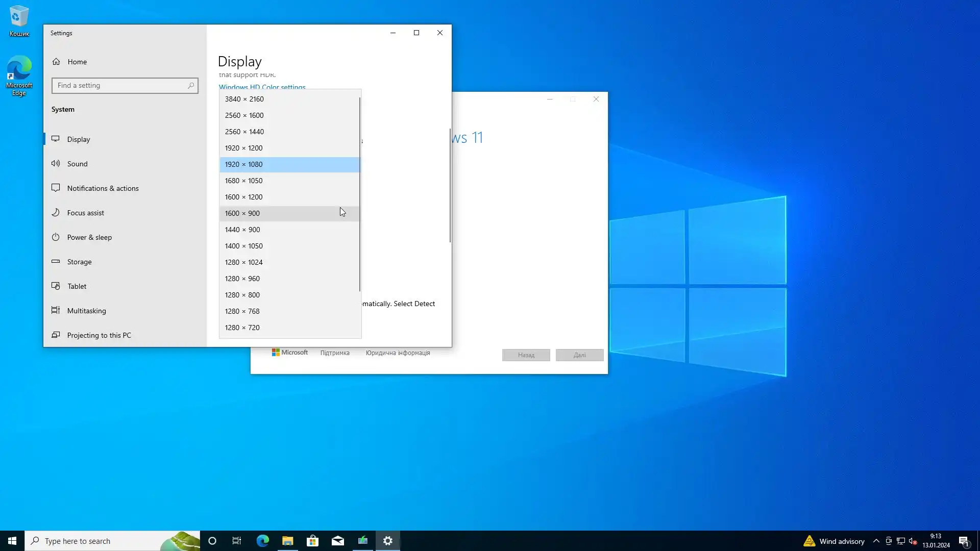980x551 pixels.
Task: Choose 1600 × 900 resolution option
Action: pos(242,213)
